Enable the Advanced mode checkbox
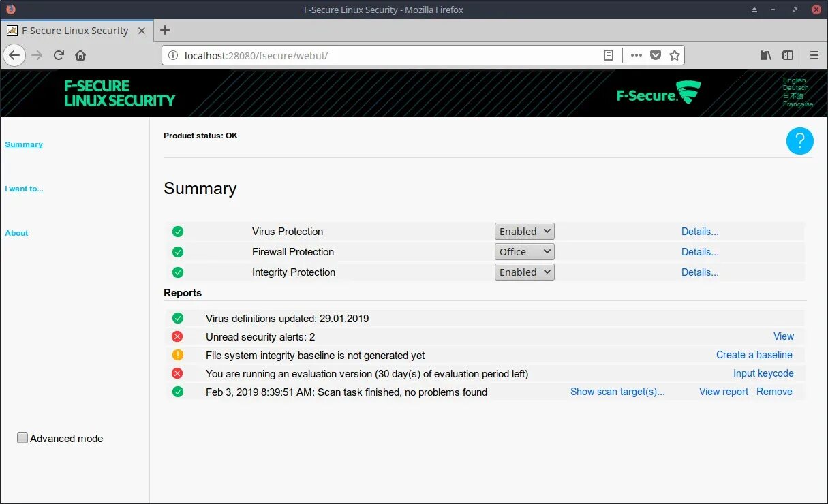Image resolution: width=828 pixels, height=504 pixels. pos(22,439)
